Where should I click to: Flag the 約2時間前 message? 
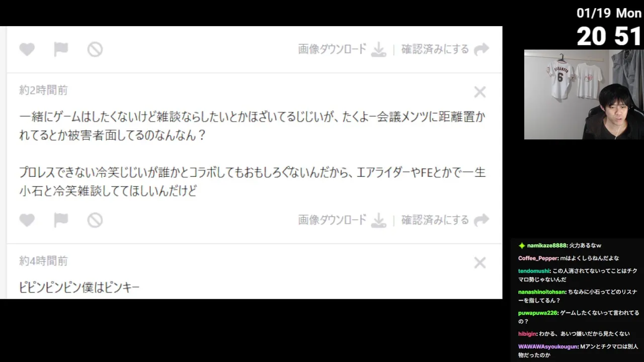pos(61,220)
